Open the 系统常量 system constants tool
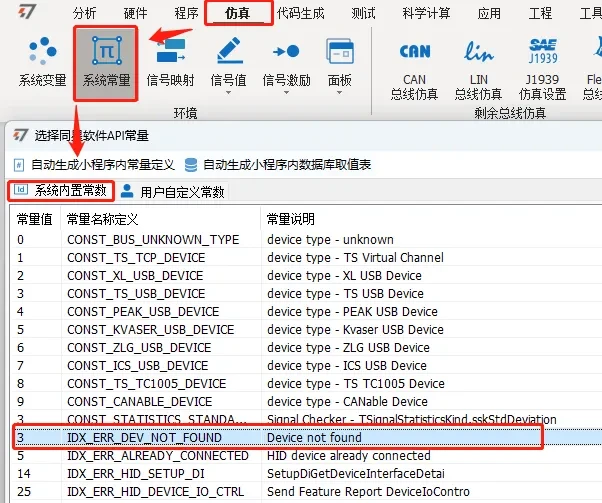602x503 pixels. [106, 63]
